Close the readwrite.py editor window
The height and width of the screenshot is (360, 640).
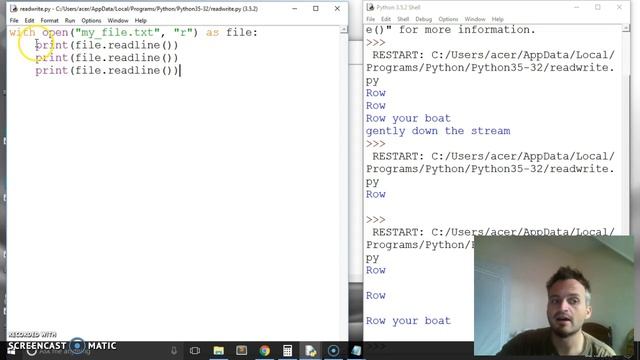point(337,9)
